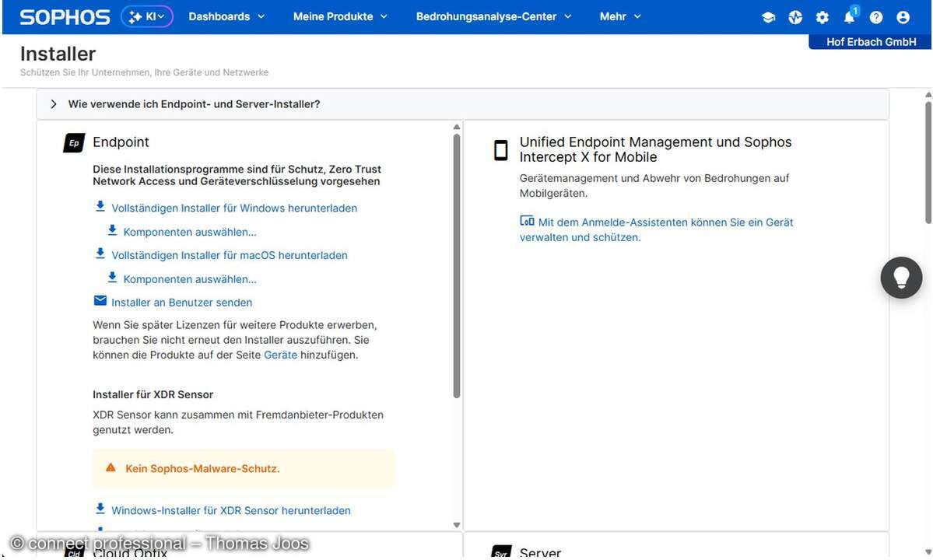
Task: Open the Meine Produkte menu
Action: [x=340, y=16]
